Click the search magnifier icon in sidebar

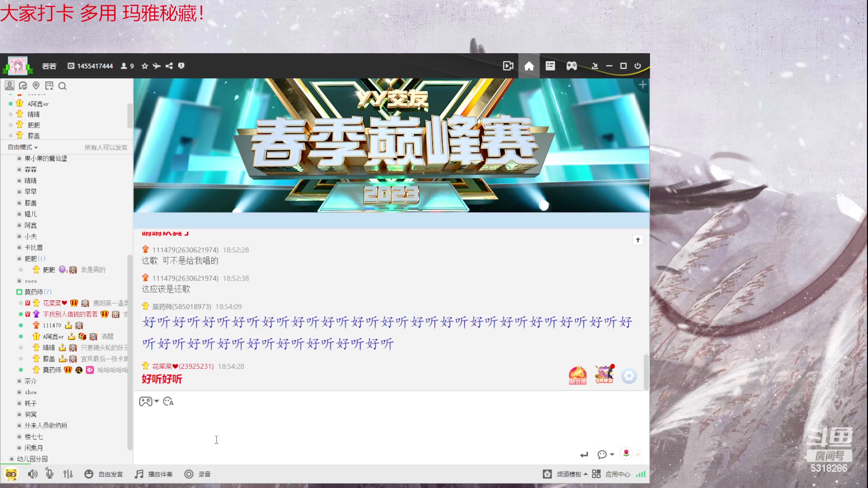pos(62,86)
